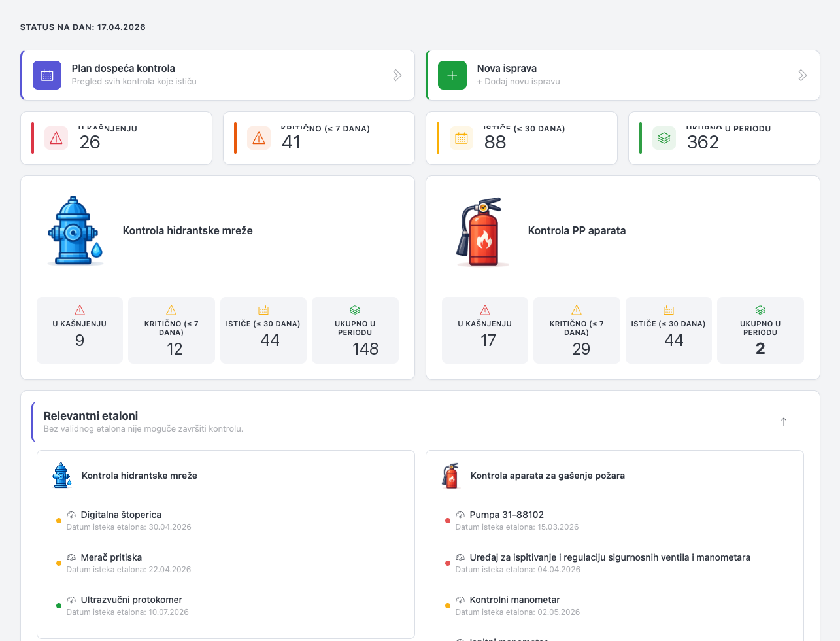Screen dimensions: 840x641
Task: Open the Nova isprava chevron arrow
Action: coord(802,75)
